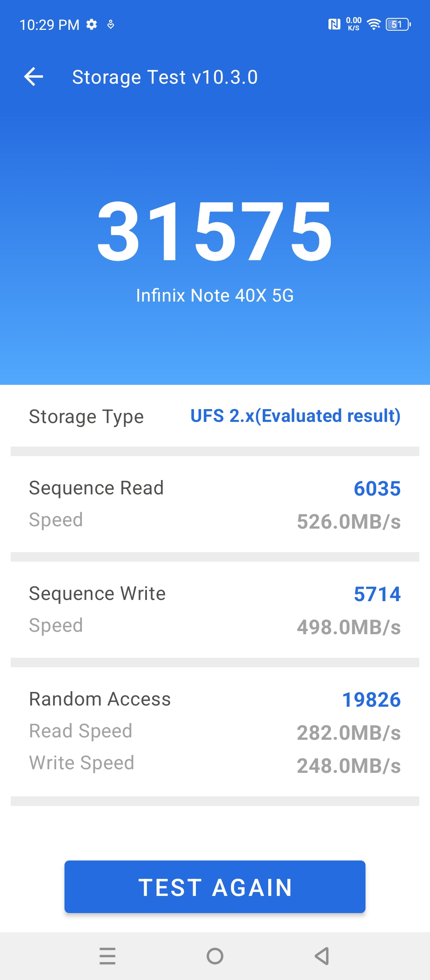Tap the Storage Type label
The height and width of the screenshot is (980, 430).
(86, 417)
